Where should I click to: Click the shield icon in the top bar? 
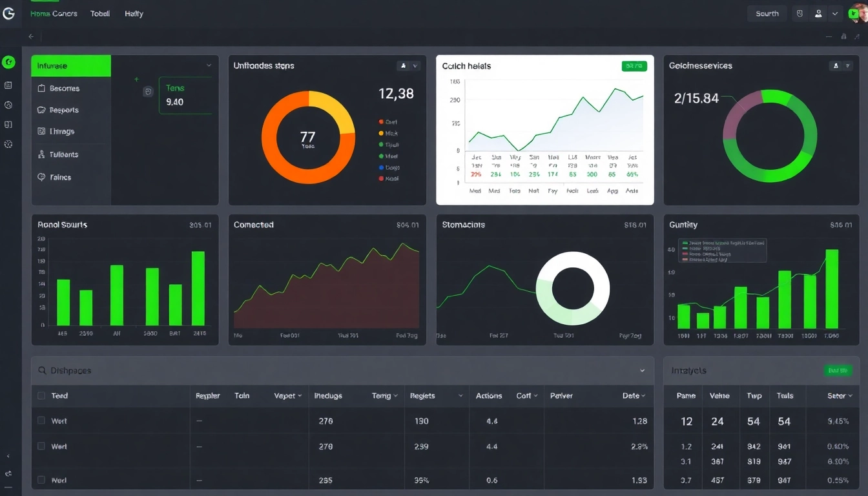(x=801, y=13)
